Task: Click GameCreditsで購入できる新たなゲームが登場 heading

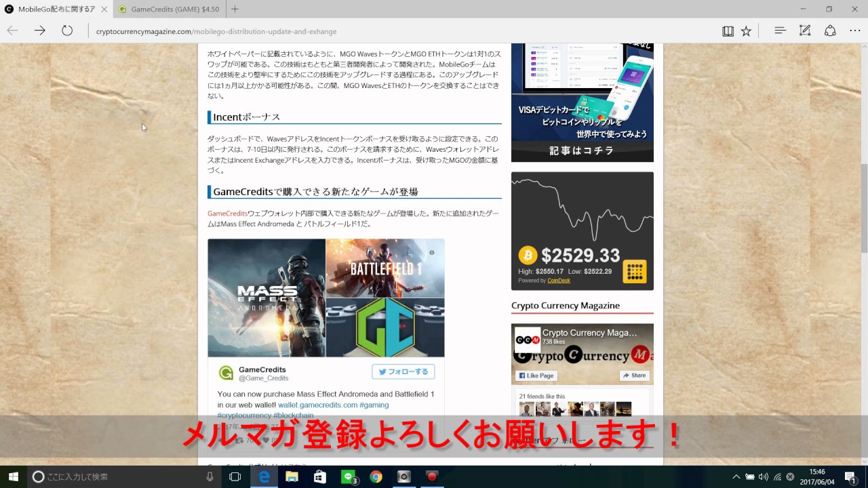Action: [315, 192]
